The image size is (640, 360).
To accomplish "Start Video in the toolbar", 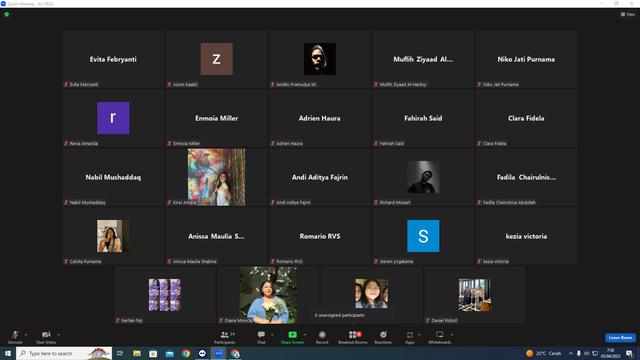I will 46,337.
